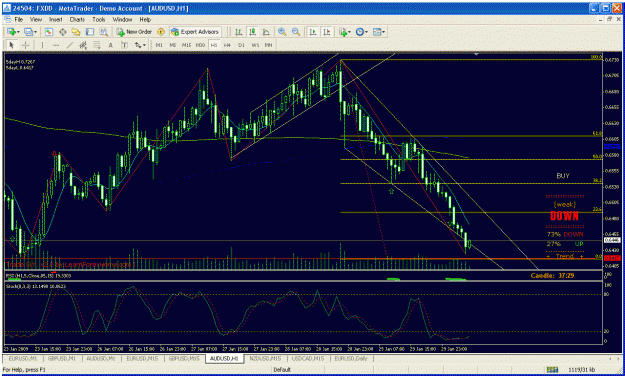Open the Window menu

pyautogui.click(x=122, y=19)
